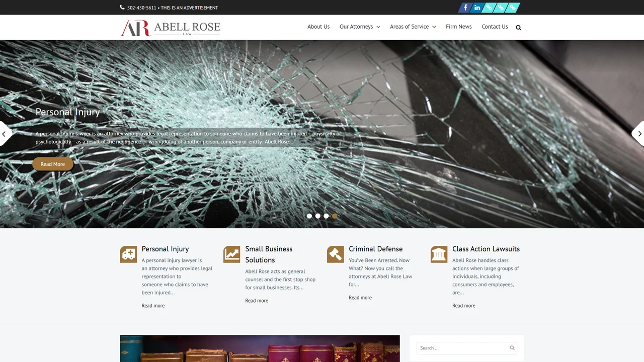
Task: Select the gold active slider dot
Action: tap(335, 216)
